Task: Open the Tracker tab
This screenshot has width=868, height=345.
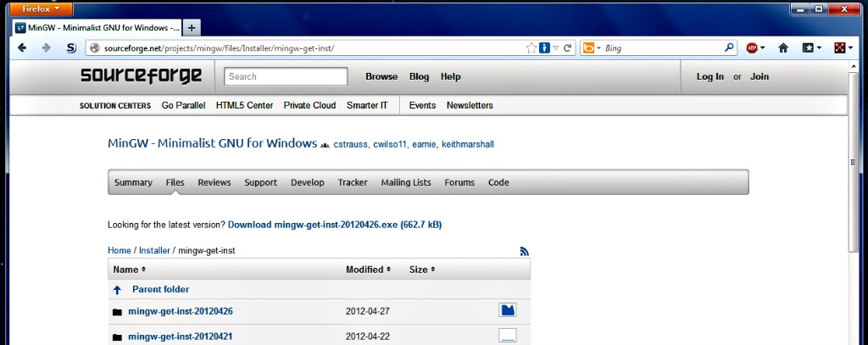Action: coord(353,182)
